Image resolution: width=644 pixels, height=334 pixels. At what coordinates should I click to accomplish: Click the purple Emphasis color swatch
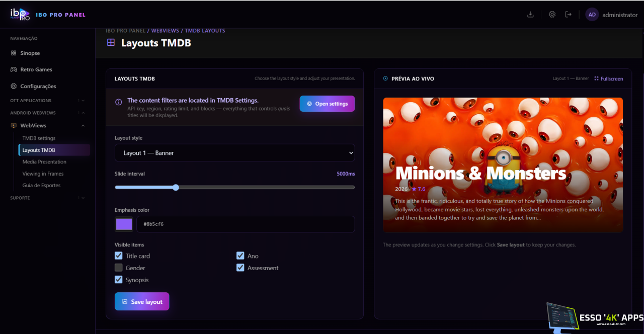pos(124,224)
